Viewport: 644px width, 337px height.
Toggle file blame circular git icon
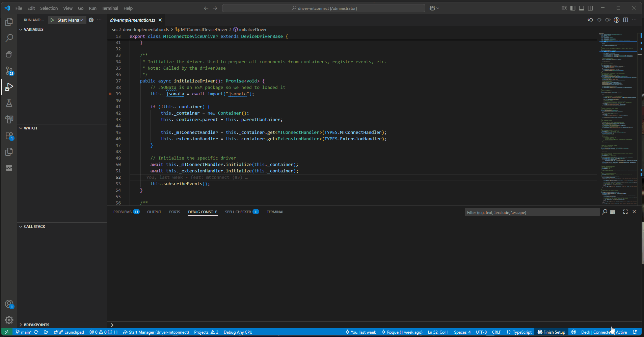tap(617, 20)
